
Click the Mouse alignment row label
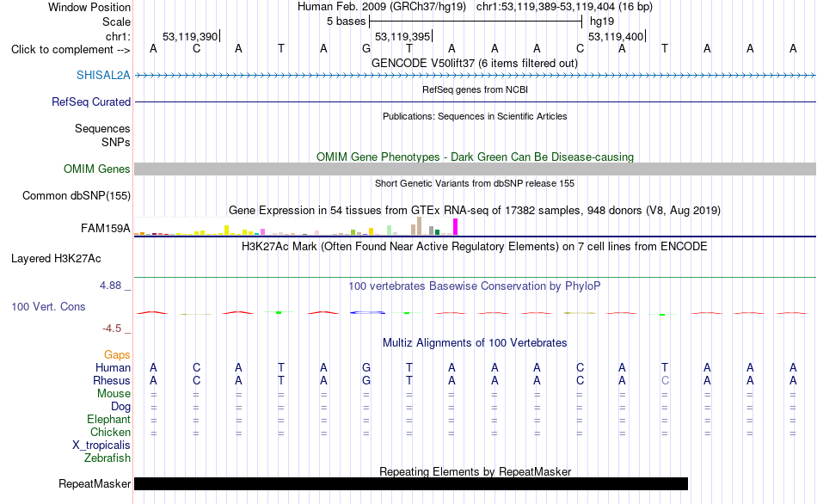pyautogui.click(x=114, y=394)
